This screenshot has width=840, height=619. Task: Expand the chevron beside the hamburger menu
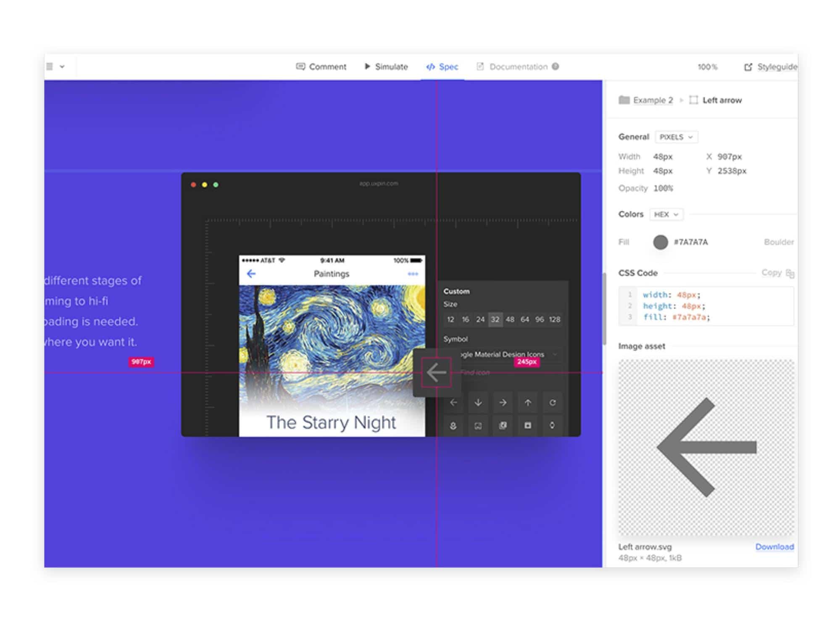(x=62, y=66)
